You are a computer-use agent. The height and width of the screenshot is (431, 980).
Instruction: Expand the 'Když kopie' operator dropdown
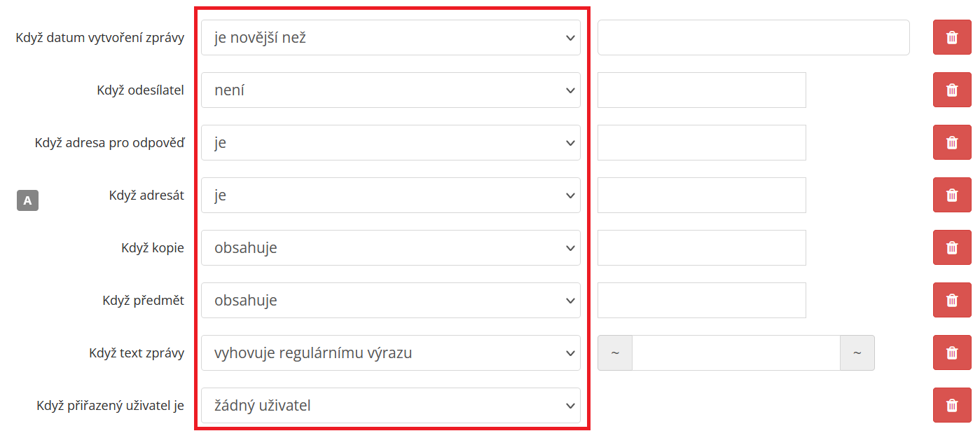tap(390, 247)
